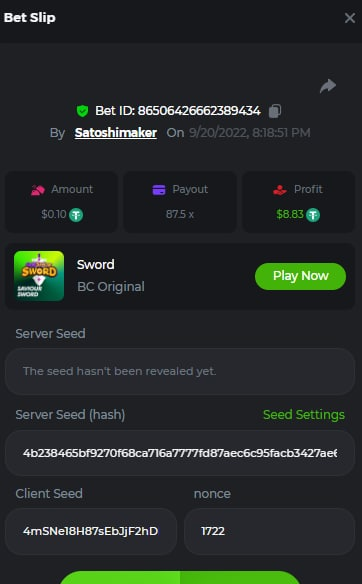The width and height of the screenshot is (362, 584).
Task: Select the Server Seed field
Action: coord(180,371)
